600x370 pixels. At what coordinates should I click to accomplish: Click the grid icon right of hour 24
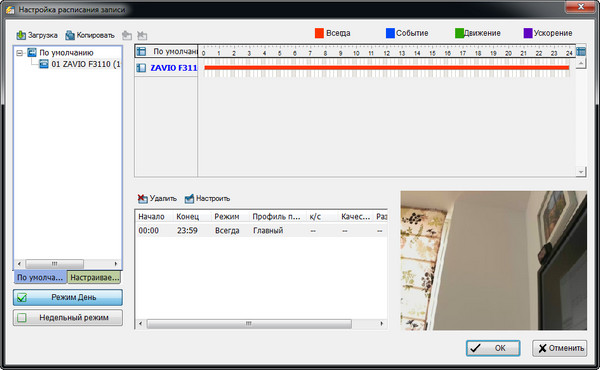tap(581, 51)
